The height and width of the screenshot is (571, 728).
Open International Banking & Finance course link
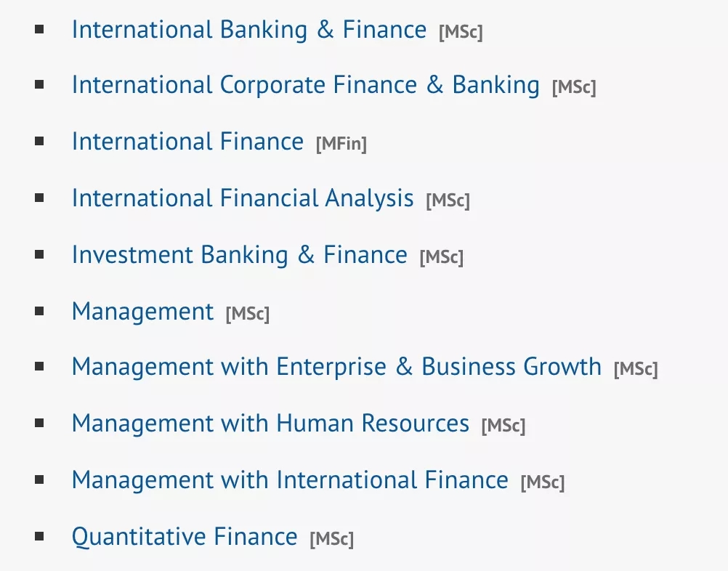pyautogui.click(x=248, y=30)
